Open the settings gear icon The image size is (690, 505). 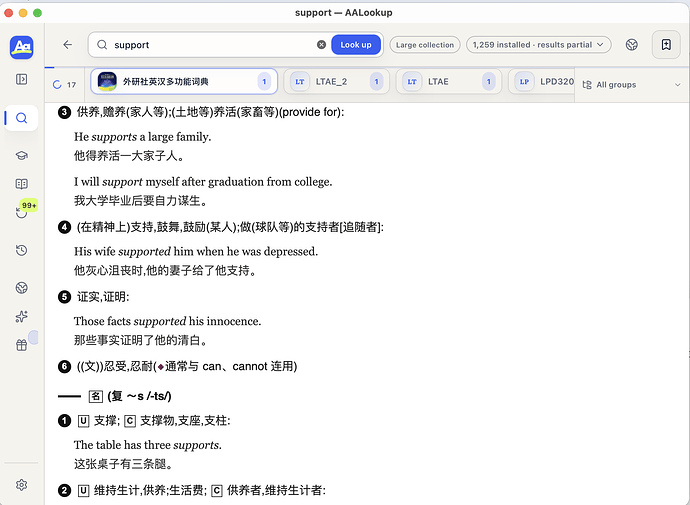coord(22,485)
